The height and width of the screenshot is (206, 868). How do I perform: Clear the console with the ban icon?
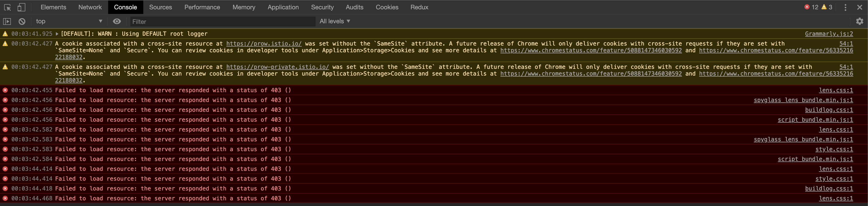coord(22,21)
